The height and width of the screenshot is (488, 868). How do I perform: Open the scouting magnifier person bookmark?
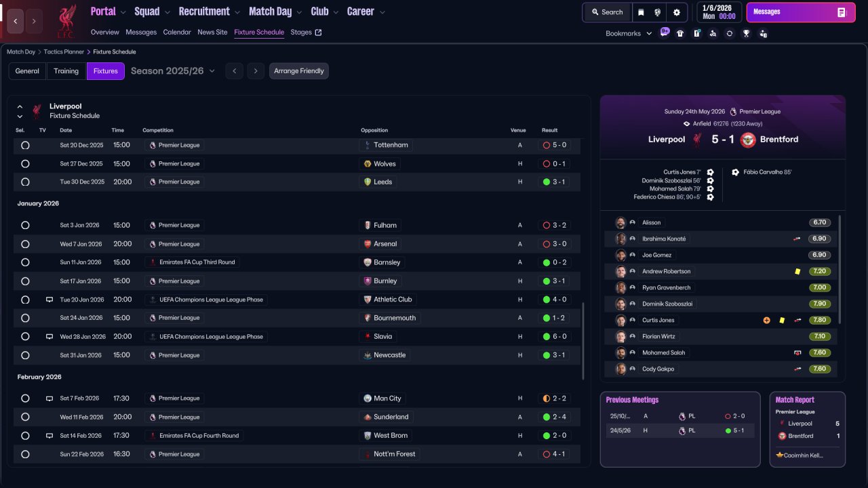[x=713, y=33]
